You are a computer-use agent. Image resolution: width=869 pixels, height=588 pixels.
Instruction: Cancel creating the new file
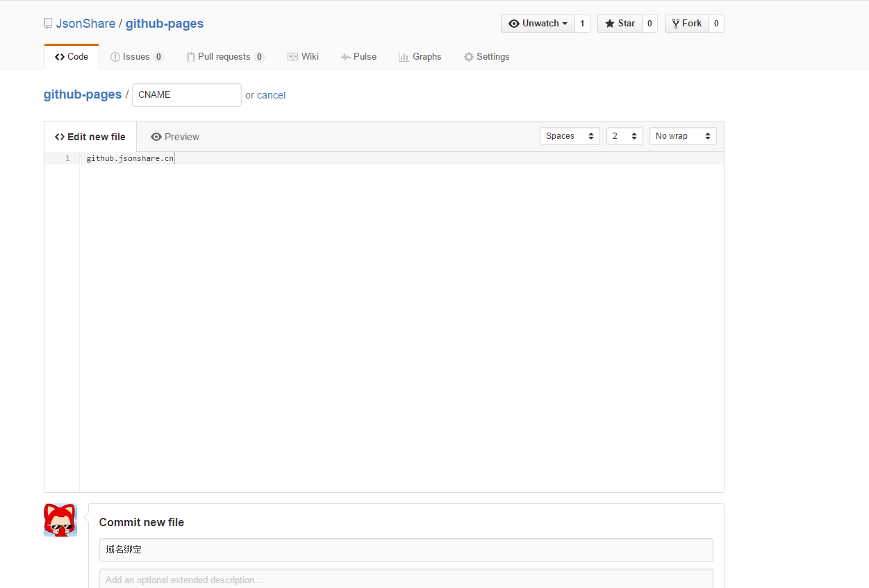(x=272, y=95)
